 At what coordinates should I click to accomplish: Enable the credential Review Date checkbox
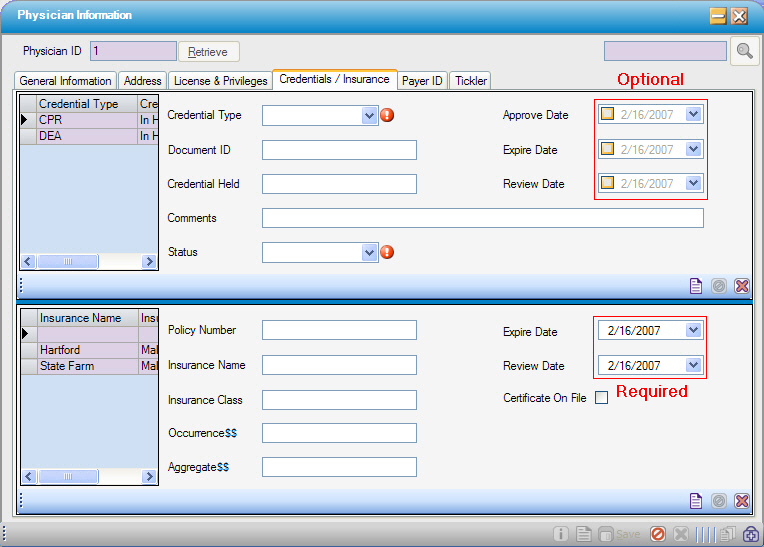pyautogui.click(x=607, y=183)
